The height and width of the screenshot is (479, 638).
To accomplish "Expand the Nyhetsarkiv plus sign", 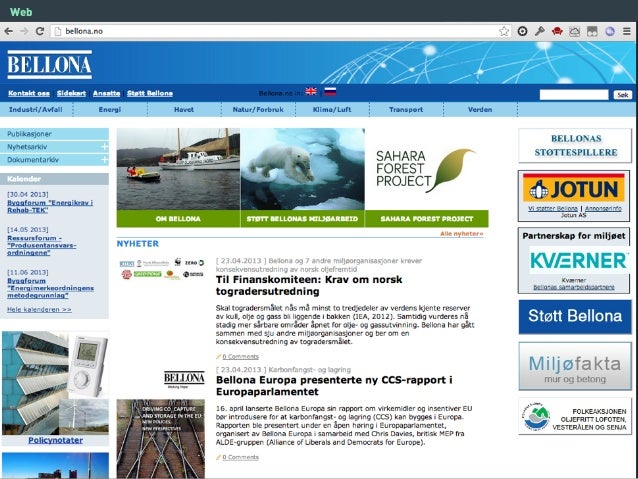I will [104, 147].
